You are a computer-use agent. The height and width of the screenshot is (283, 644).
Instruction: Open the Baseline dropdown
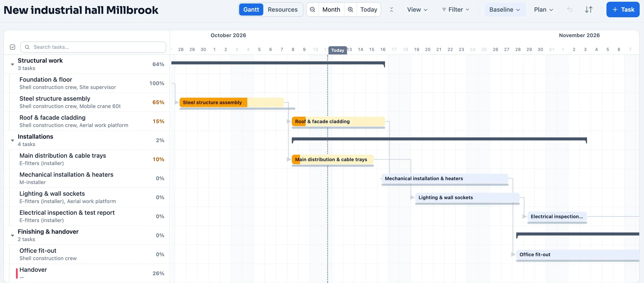tap(505, 10)
